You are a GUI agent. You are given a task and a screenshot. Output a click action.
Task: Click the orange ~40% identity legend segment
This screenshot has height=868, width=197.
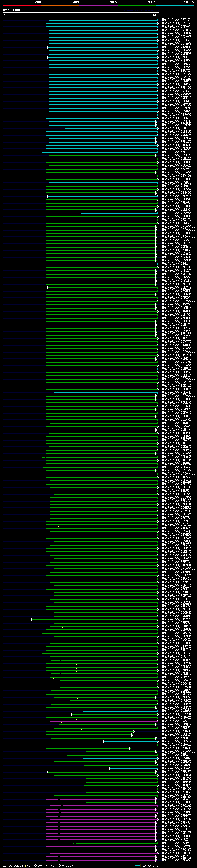coord(60,6)
